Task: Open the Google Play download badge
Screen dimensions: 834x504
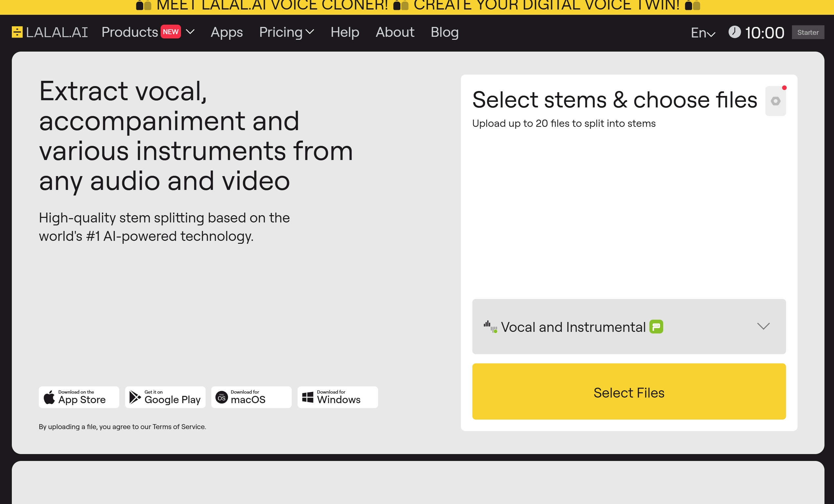Action: point(165,397)
